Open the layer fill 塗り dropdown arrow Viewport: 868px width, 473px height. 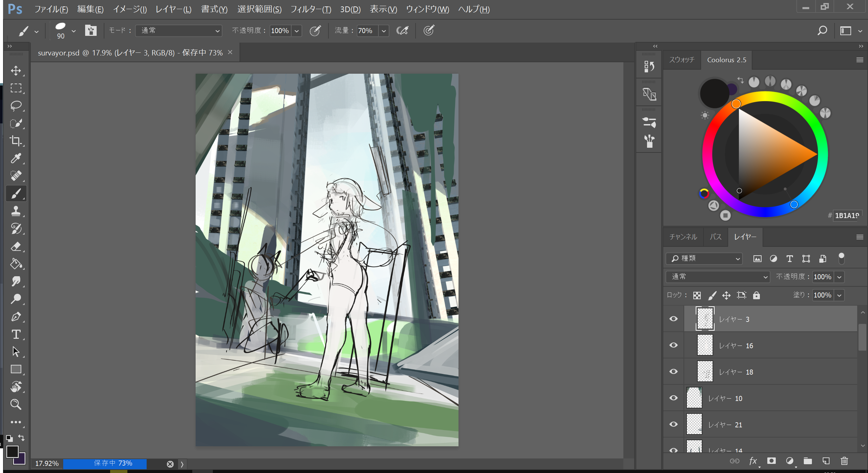[x=839, y=295]
